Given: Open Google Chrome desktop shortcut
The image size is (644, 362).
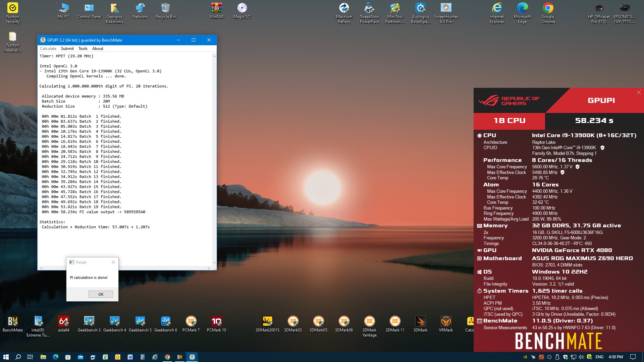Looking at the screenshot, I should point(548,13).
